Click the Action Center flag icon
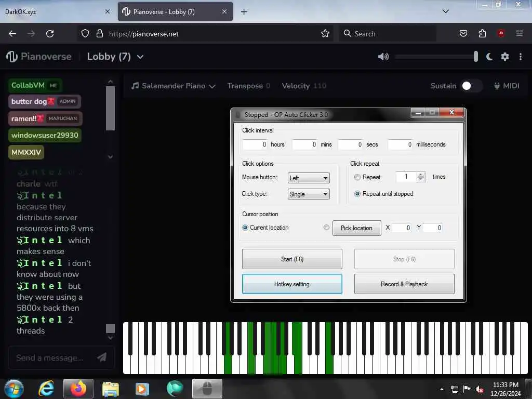The width and height of the screenshot is (532, 399). tap(467, 389)
